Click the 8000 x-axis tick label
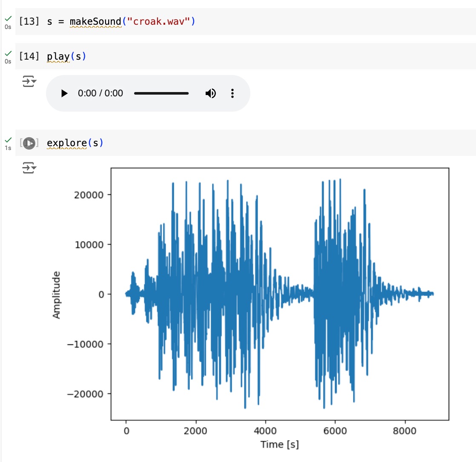This screenshot has height=462, width=476. coord(404,431)
